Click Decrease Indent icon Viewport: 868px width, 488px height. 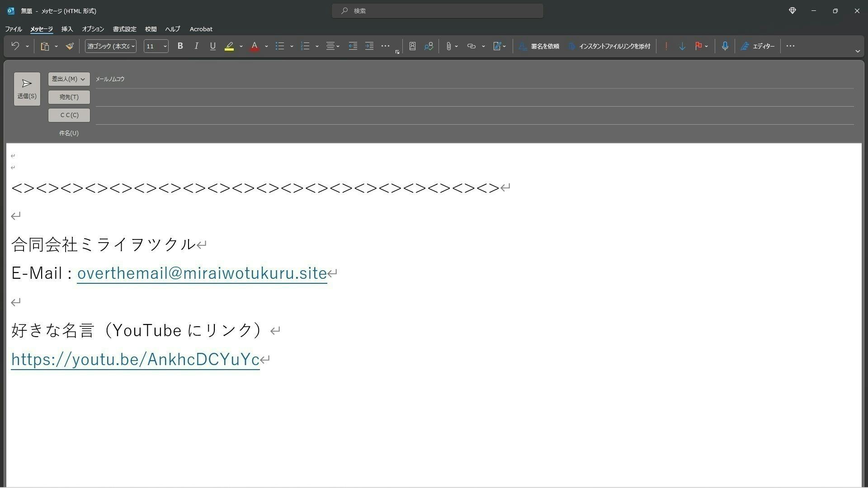coord(353,46)
